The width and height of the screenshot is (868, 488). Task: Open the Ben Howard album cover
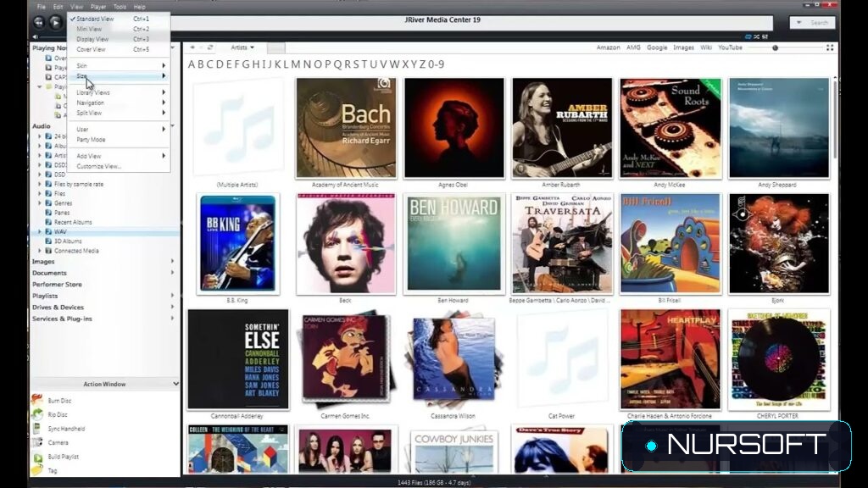tap(453, 243)
